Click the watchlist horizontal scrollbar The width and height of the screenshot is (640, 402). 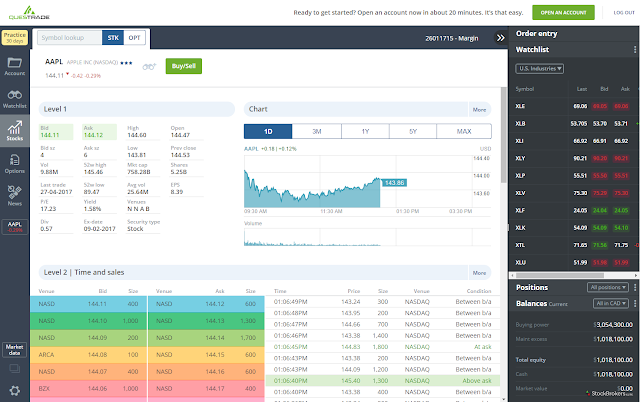pyautogui.click(x=574, y=275)
